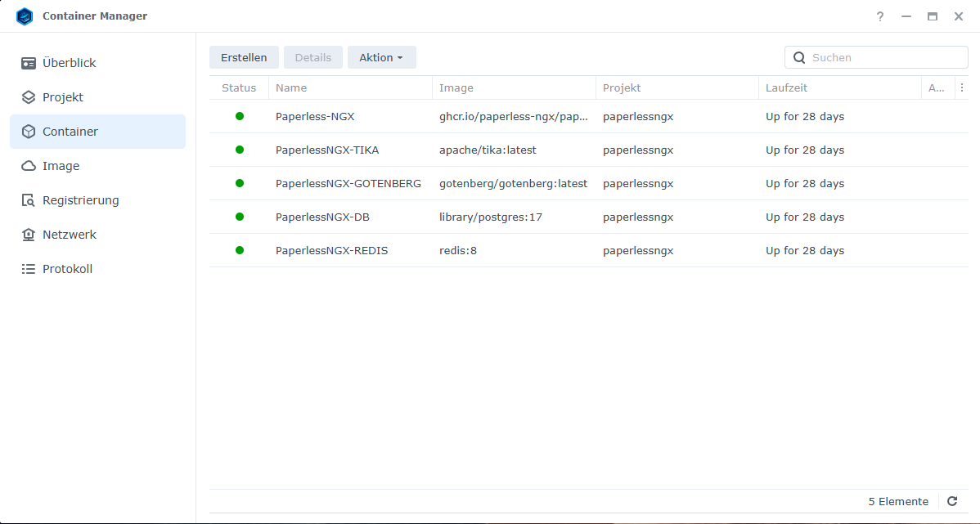The image size is (980, 524).
Task: Click the Registrierung search icon
Action: pos(29,200)
